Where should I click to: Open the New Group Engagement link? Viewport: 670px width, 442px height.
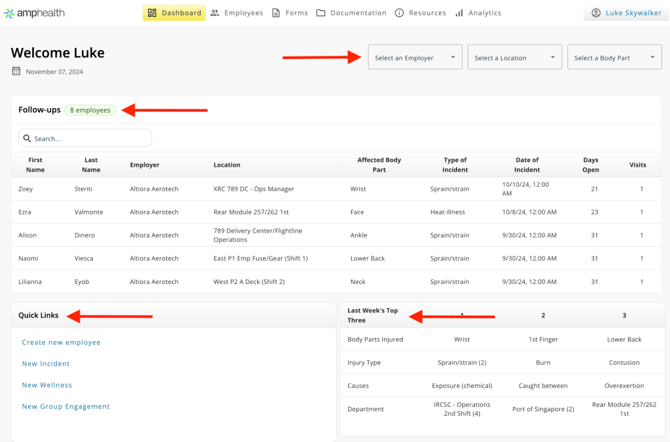tap(66, 407)
